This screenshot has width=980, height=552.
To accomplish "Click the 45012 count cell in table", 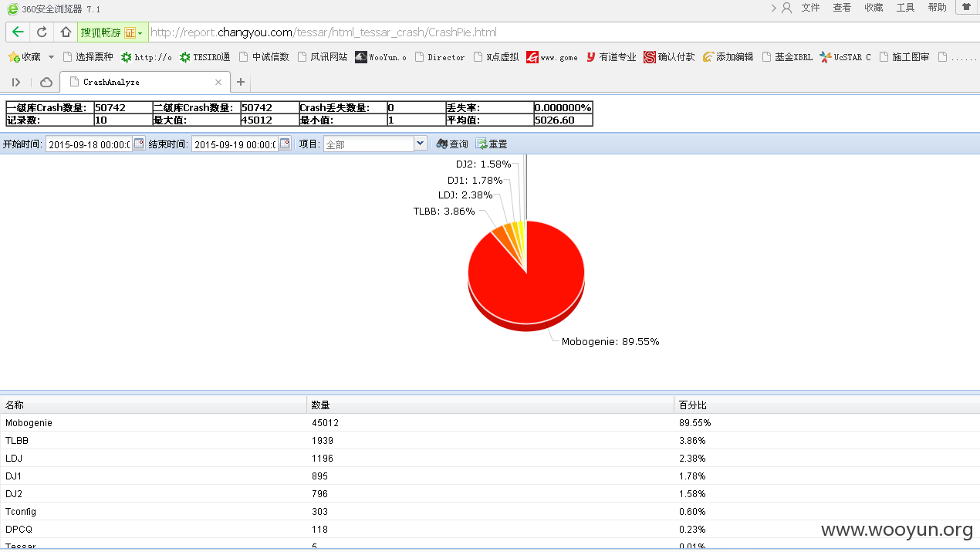I will coord(325,423).
